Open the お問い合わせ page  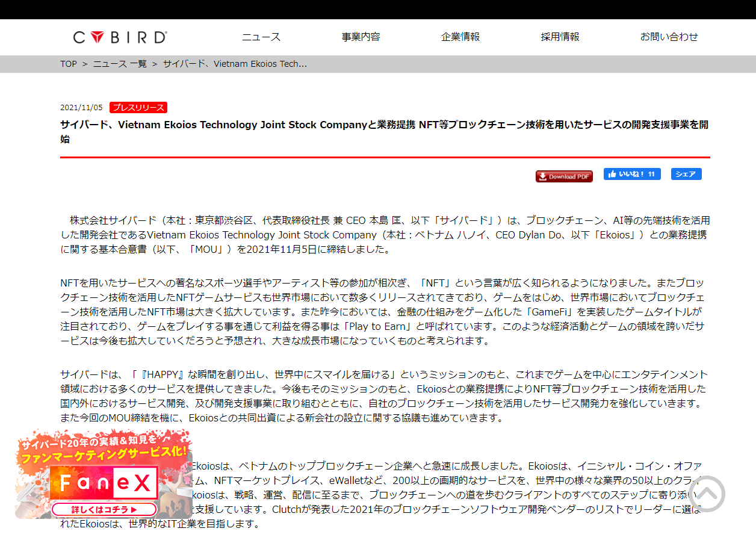(x=669, y=37)
